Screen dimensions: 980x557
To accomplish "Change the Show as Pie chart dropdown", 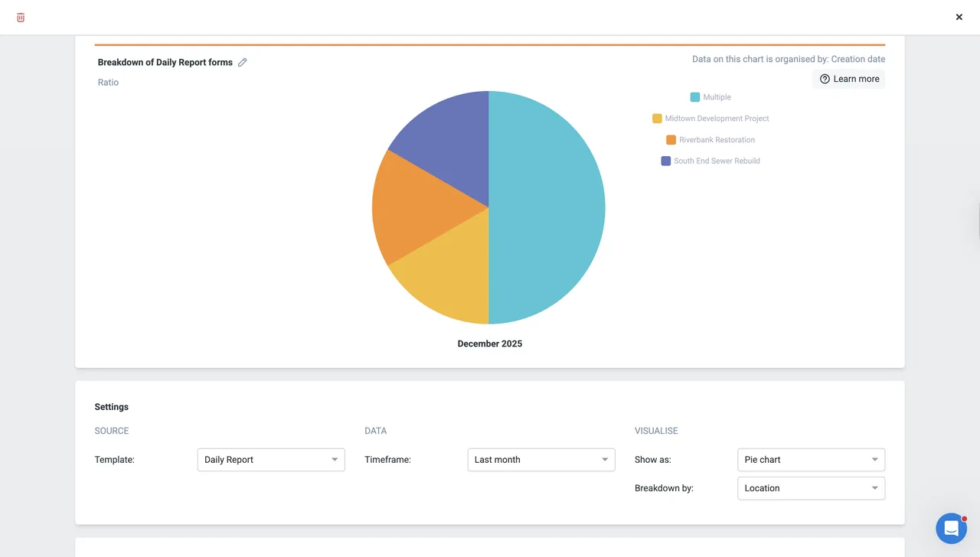I will 812,460.
